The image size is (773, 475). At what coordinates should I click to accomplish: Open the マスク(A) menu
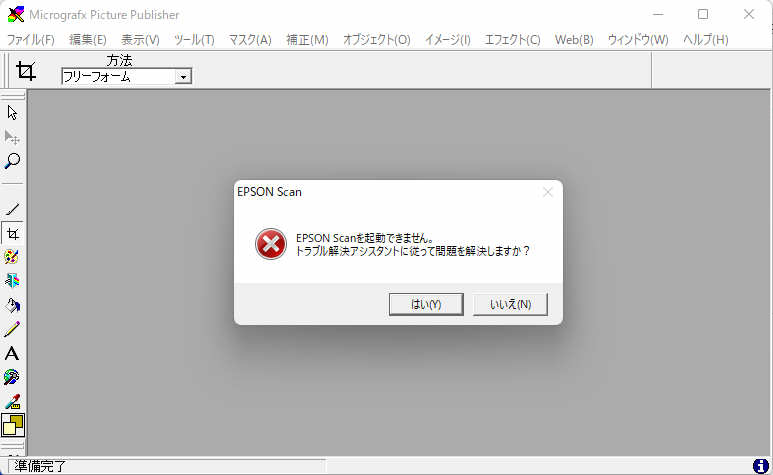click(x=250, y=39)
